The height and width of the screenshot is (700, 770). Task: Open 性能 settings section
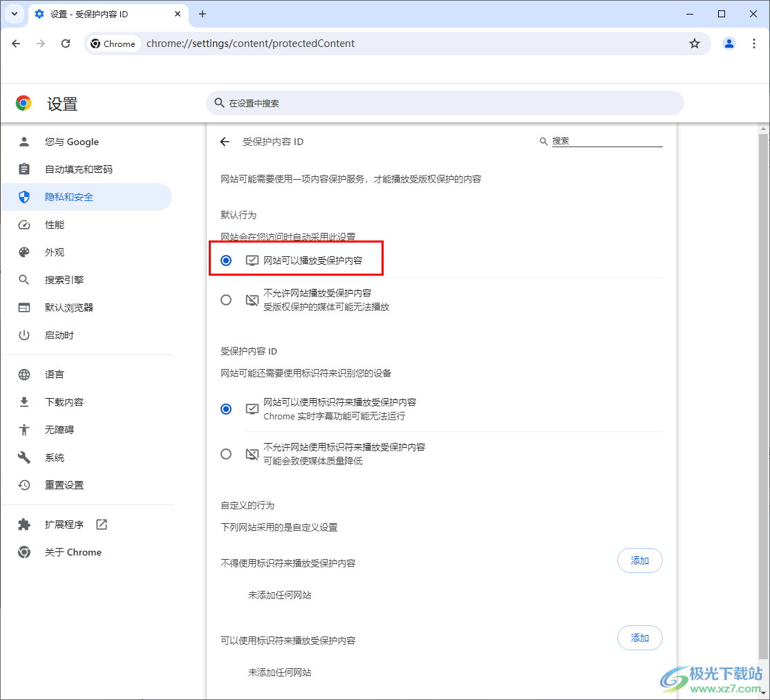coord(86,225)
